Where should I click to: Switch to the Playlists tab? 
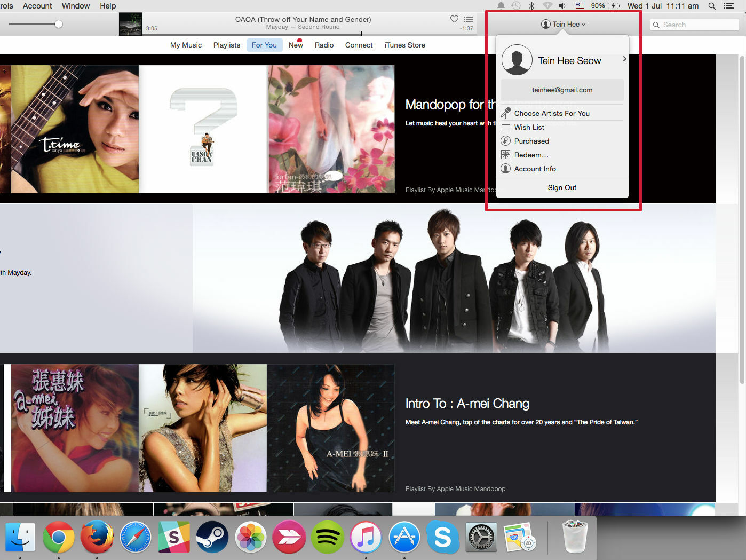tap(227, 45)
